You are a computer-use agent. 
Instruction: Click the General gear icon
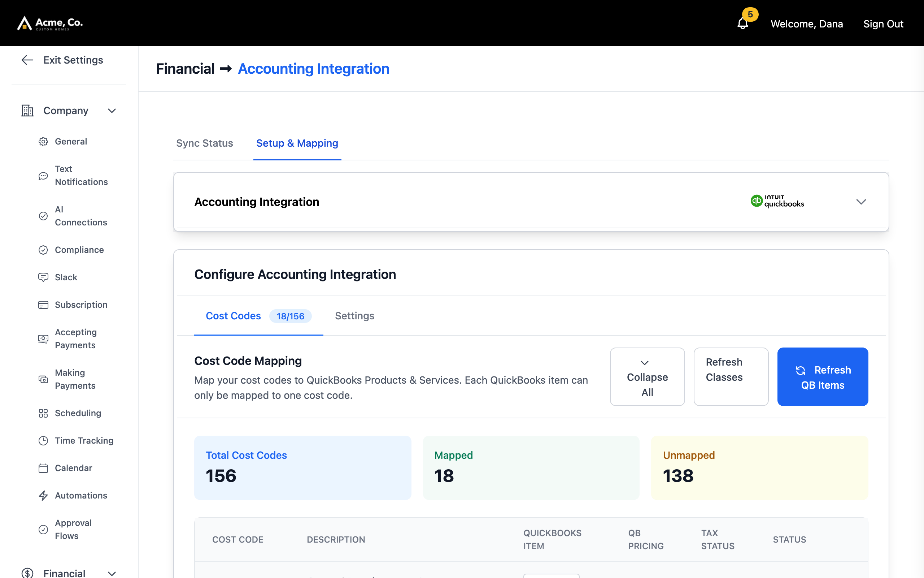click(43, 142)
